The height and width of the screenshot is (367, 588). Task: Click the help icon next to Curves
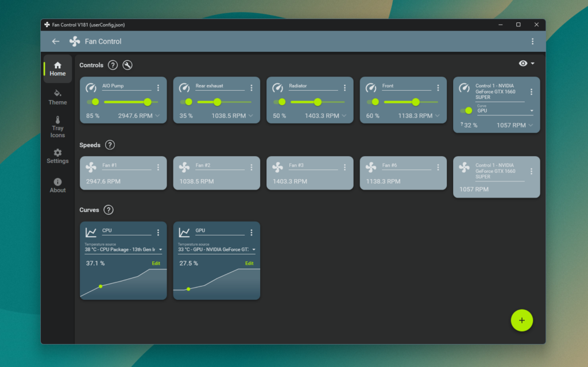[109, 210]
